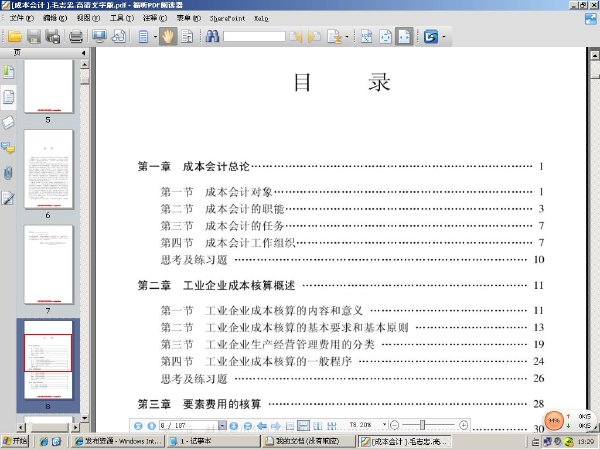This screenshot has height=450, width=600.
Task: Open the SharePoint menu
Action: 227,18
